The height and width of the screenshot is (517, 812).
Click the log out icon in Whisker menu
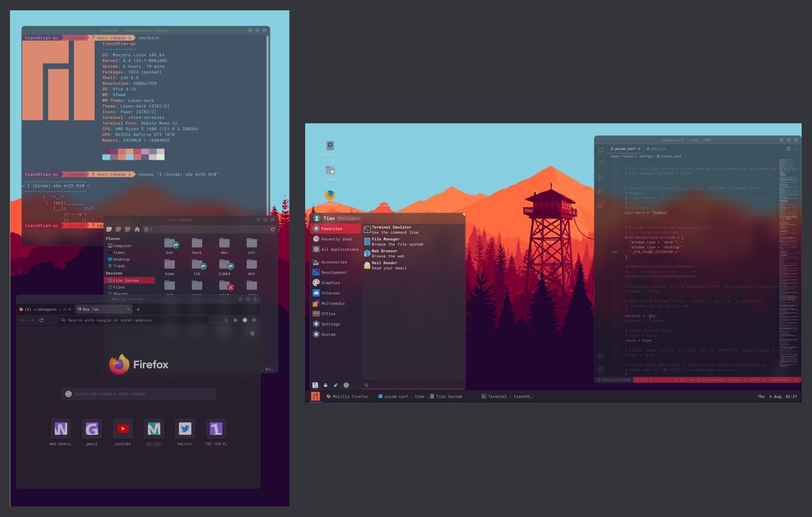click(346, 384)
